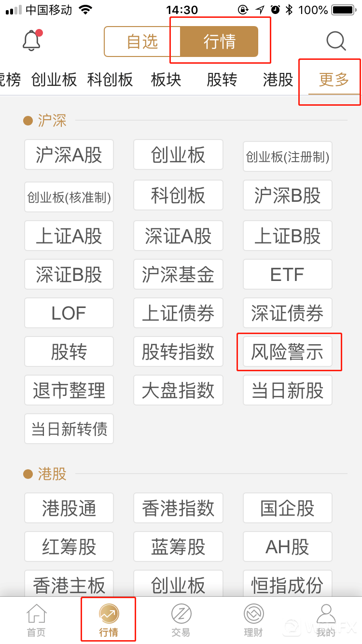
Task: Open the notification bell
Action: (x=32, y=41)
